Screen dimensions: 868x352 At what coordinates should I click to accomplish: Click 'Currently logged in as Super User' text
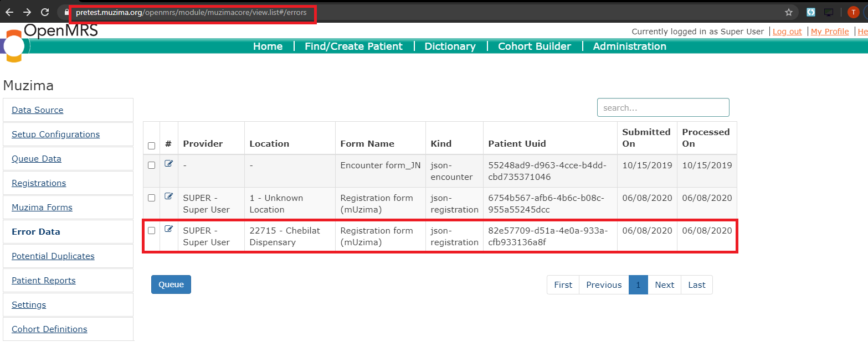(x=697, y=32)
